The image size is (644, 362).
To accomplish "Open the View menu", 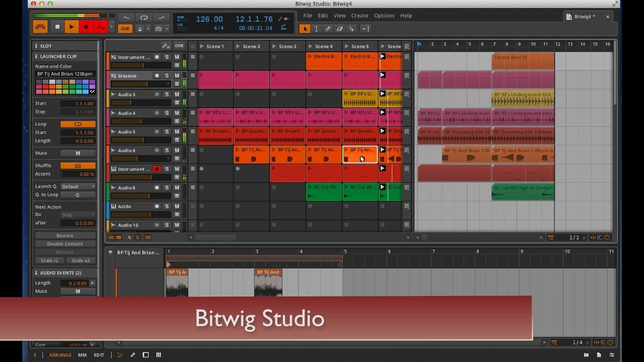I will 340,16.
